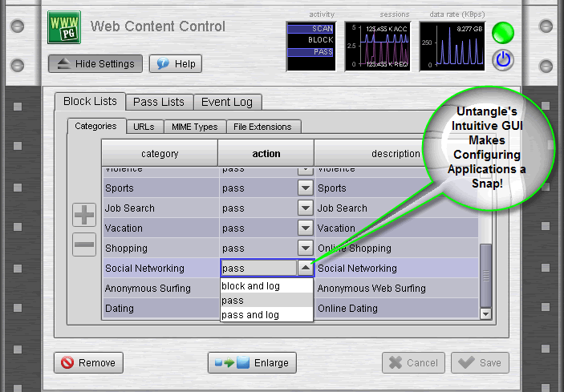The height and width of the screenshot is (392, 564).
Task: Click the minus icon to delete row
Action: (84, 244)
